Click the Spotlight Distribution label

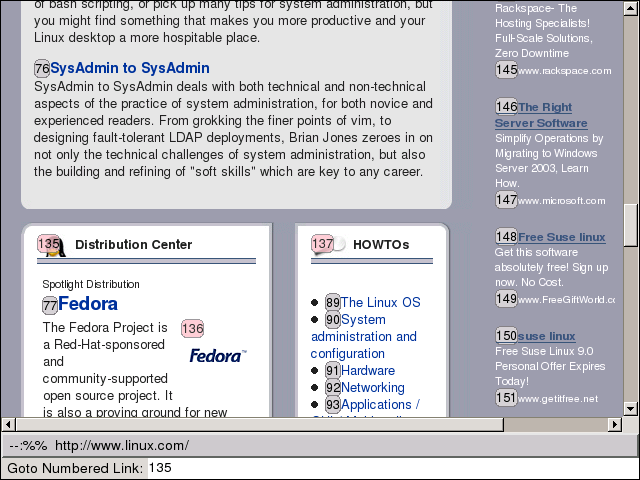click(x=91, y=284)
